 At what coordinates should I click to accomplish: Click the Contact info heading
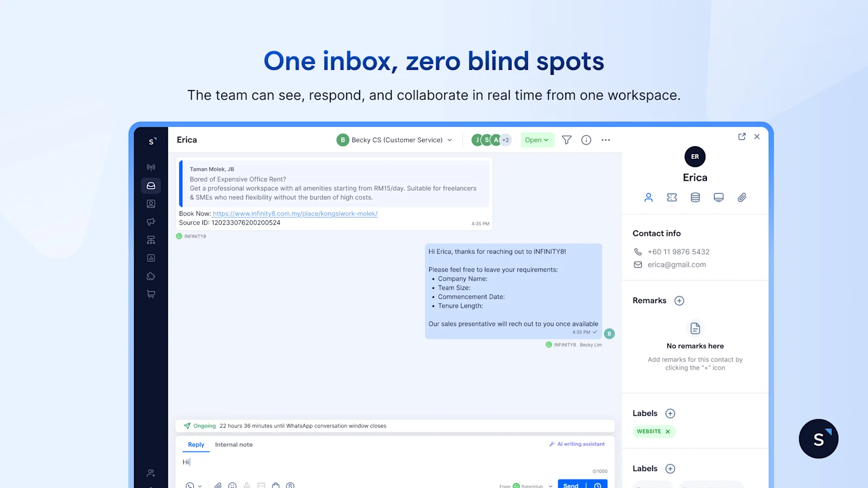656,233
